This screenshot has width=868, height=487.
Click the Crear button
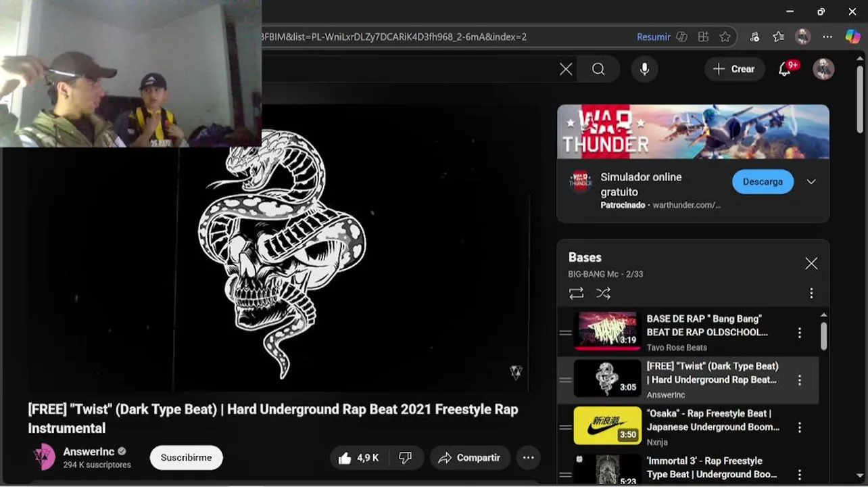tap(734, 69)
